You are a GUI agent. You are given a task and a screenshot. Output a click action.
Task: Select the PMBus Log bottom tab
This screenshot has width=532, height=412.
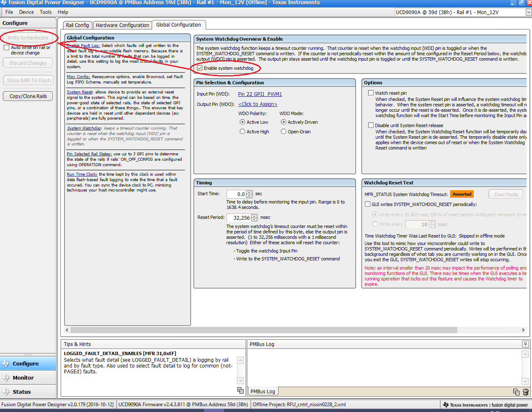coord(263,391)
